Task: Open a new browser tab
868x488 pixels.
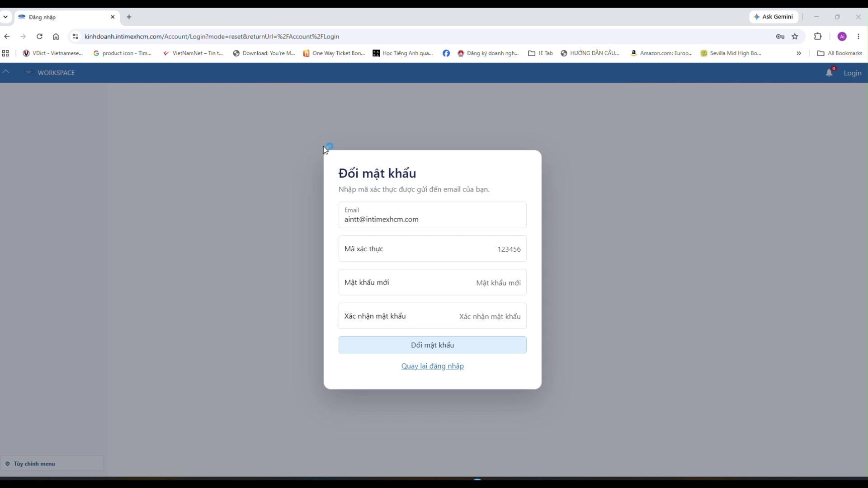Action: click(129, 17)
